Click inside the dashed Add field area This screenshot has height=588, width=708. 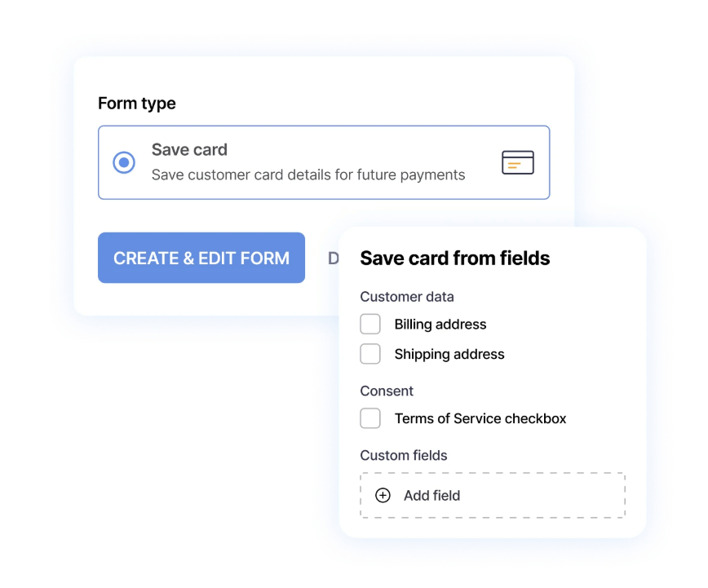(x=493, y=495)
